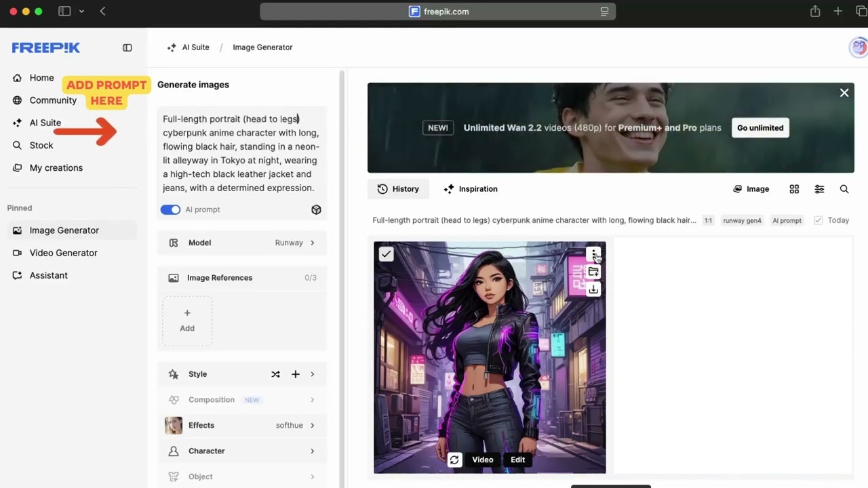Click the cube icon beside AI prompt
Screen dimensions: 868x488
pos(316,209)
